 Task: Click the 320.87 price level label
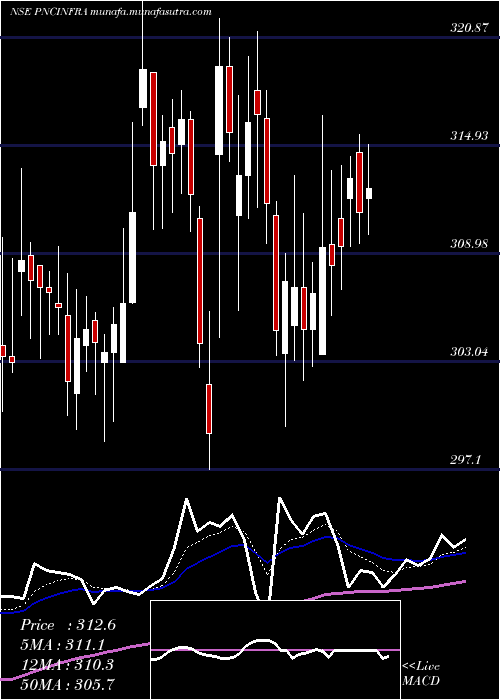click(469, 28)
